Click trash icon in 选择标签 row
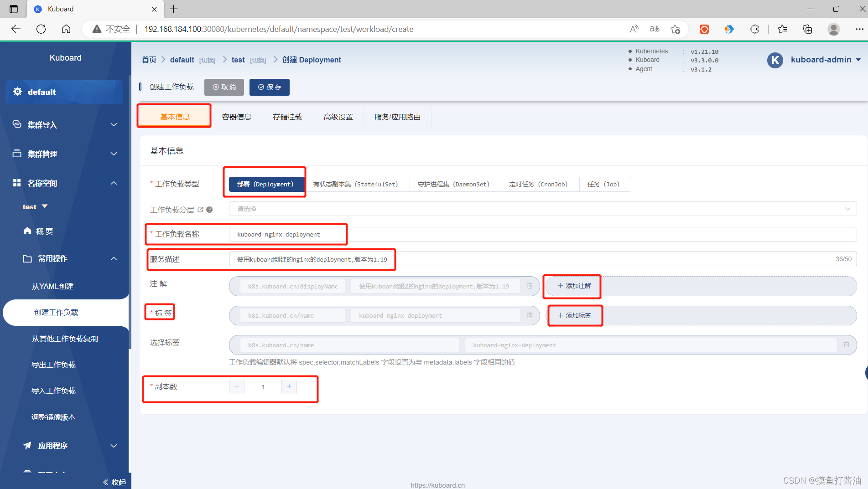The width and height of the screenshot is (868, 489). click(x=846, y=345)
